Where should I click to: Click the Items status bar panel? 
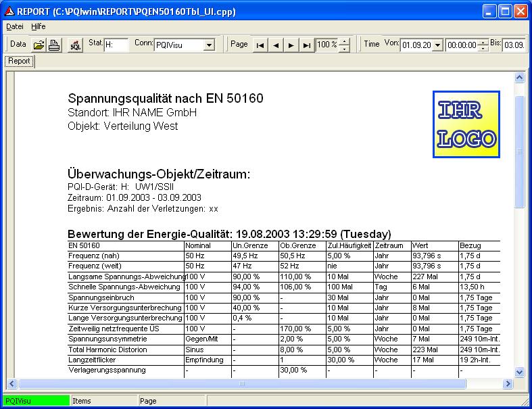pos(104,401)
